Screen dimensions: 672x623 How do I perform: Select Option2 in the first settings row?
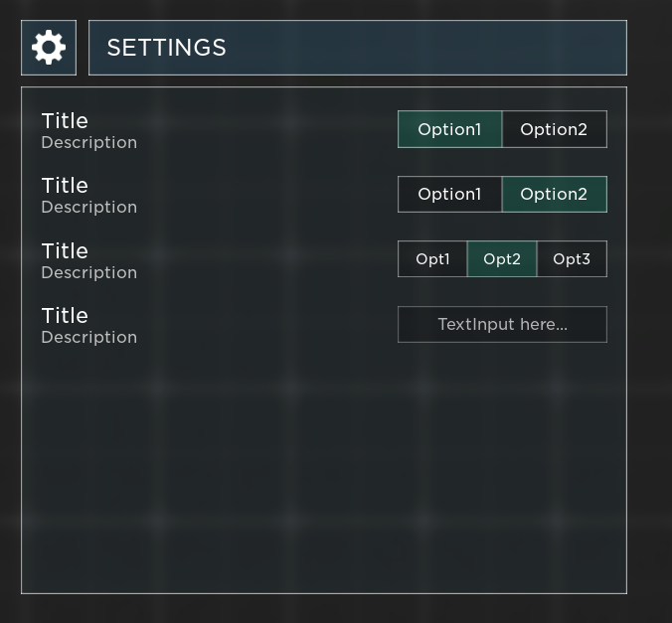pyautogui.click(x=554, y=129)
